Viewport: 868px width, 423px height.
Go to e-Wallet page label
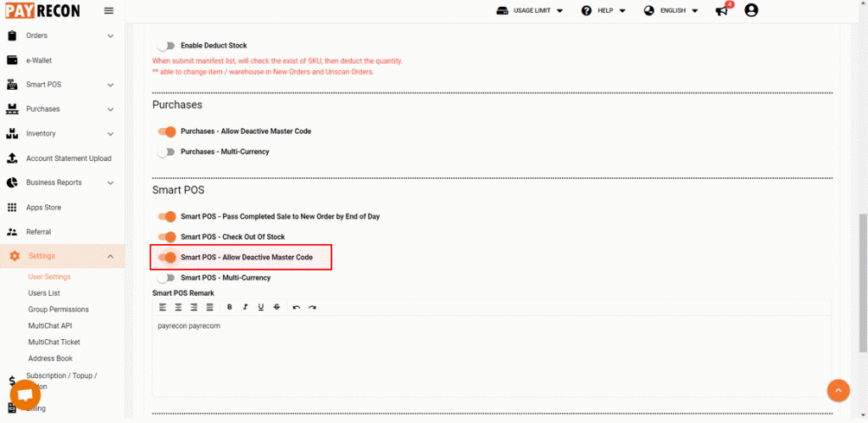(39, 60)
